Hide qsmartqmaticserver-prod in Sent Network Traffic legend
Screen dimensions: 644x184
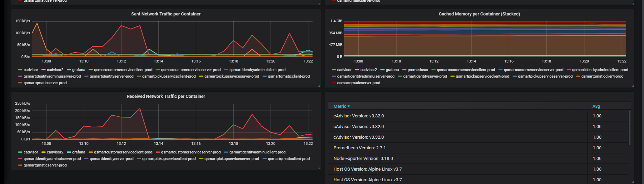(x=45, y=83)
